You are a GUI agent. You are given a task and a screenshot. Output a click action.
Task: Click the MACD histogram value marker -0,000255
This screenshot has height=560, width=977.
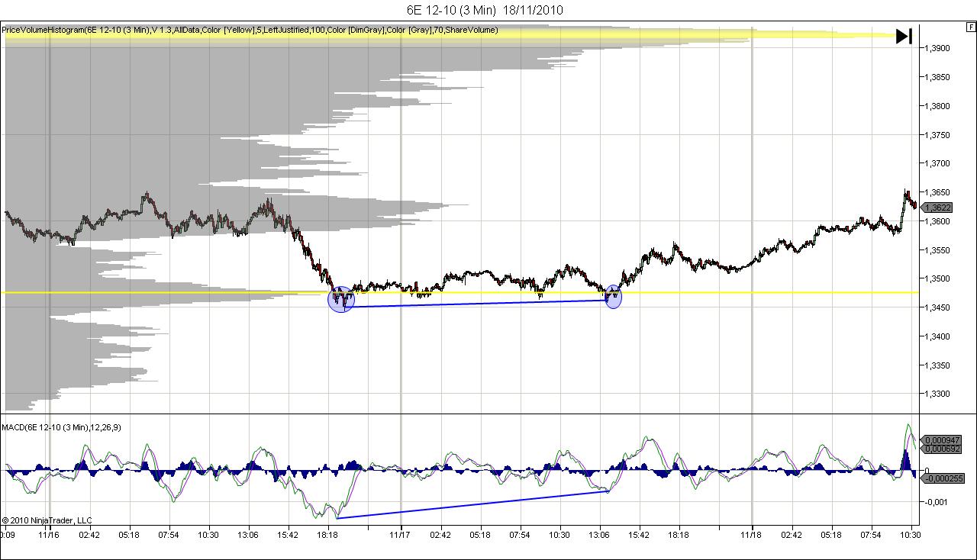[x=942, y=478]
